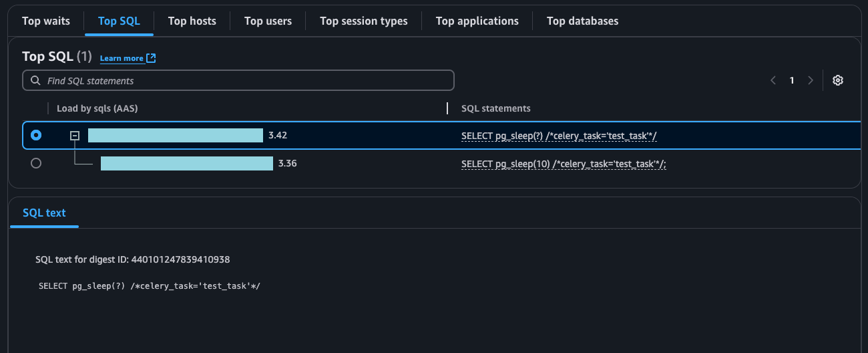Go to the previous page arrow
Image resolution: width=868 pixels, height=353 pixels.
[x=773, y=80]
